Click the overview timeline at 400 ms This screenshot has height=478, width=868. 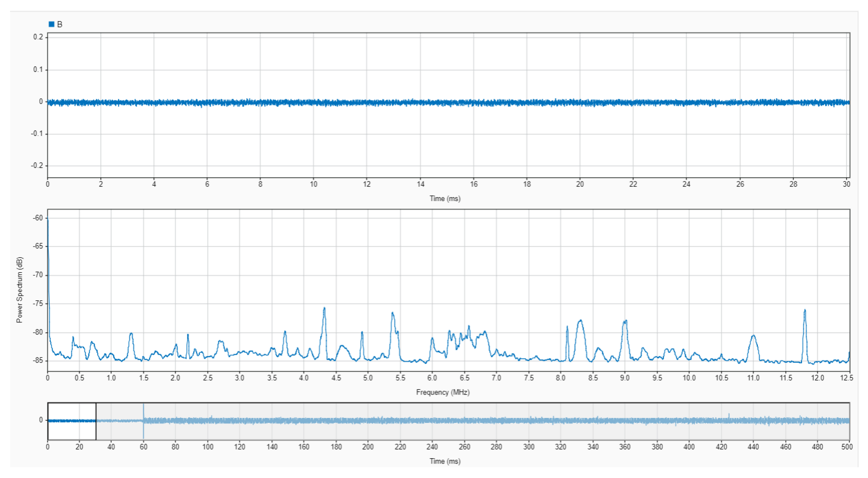689,420
